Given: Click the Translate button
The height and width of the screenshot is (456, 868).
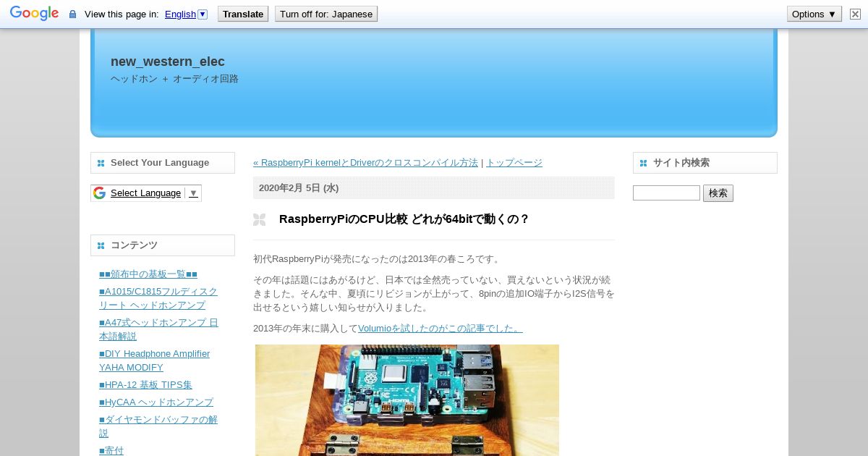Looking at the screenshot, I should [243, 14].
